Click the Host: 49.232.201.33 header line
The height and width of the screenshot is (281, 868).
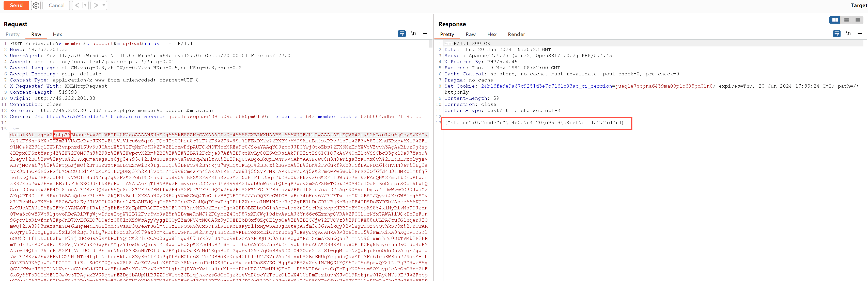[39, 49]
